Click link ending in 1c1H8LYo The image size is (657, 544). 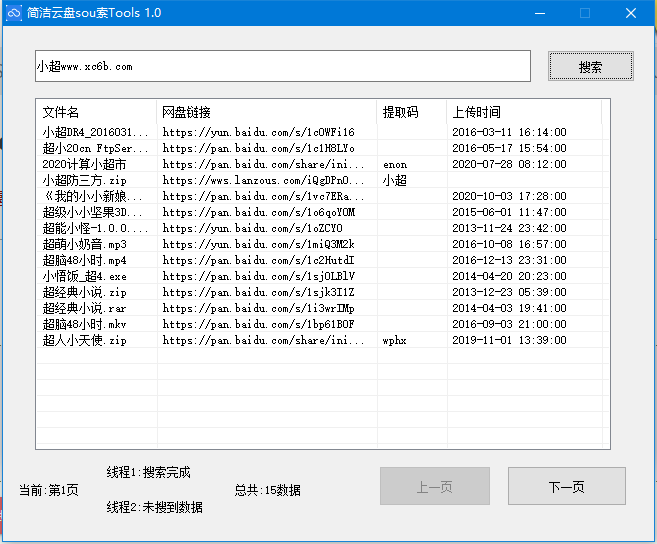point(259,148)
